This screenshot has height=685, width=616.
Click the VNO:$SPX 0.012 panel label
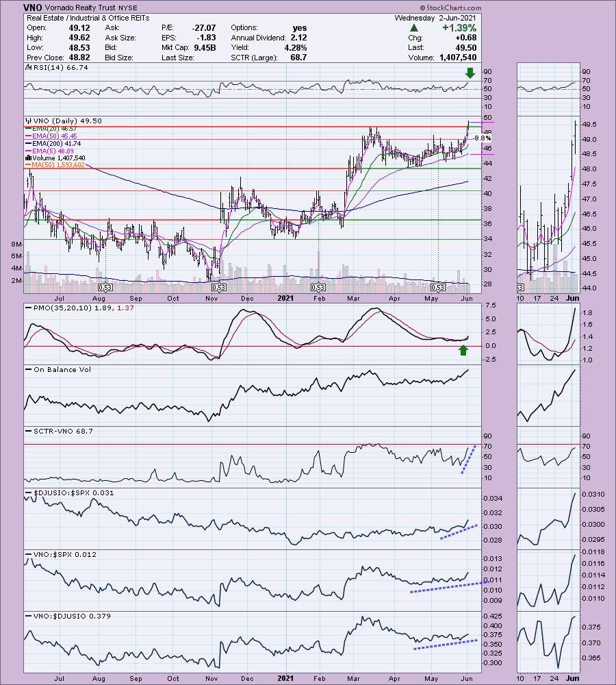coord(64,554)
